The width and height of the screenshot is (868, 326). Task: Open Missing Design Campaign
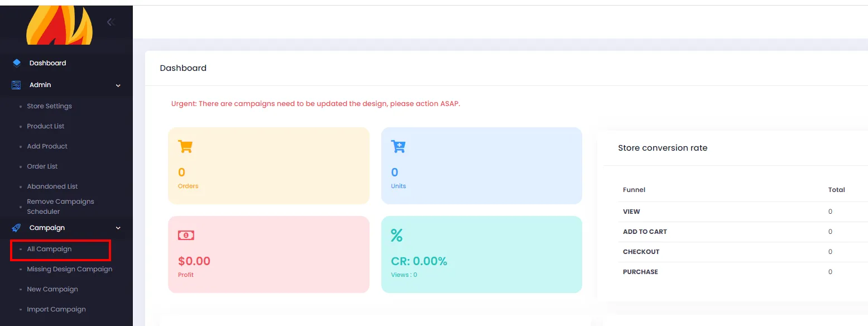(x=70, y=269)
